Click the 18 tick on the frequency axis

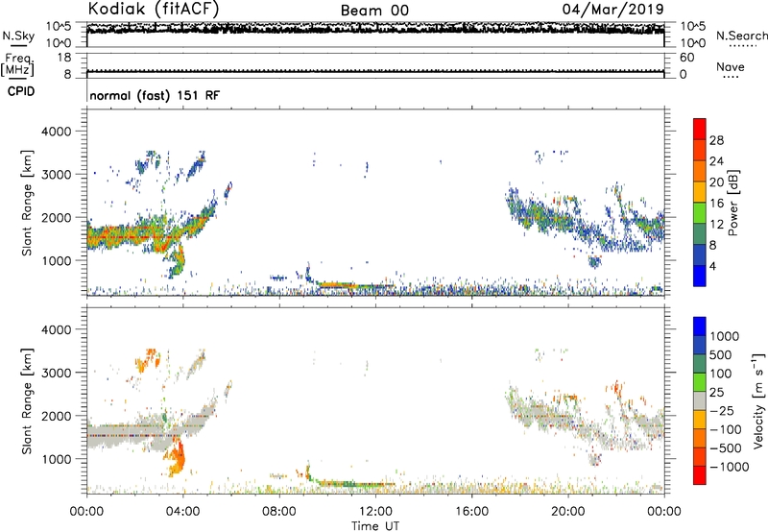(64, 58)
